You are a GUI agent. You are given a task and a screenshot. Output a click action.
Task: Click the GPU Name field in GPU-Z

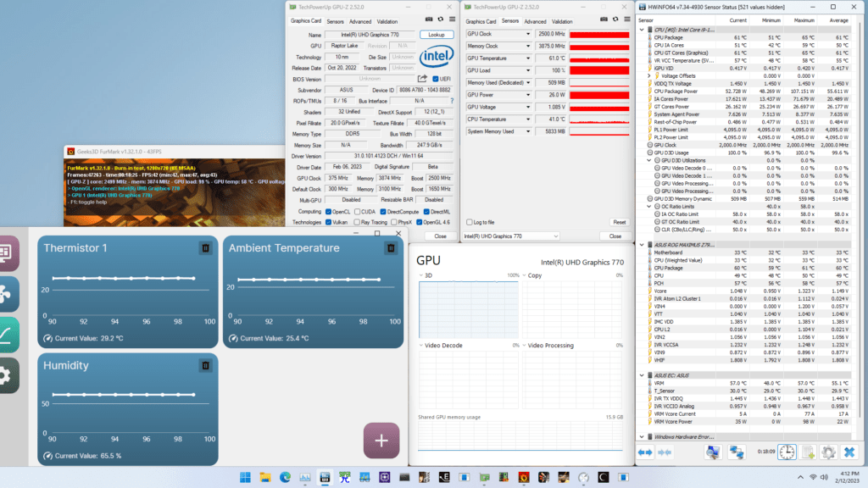(370, 34)
